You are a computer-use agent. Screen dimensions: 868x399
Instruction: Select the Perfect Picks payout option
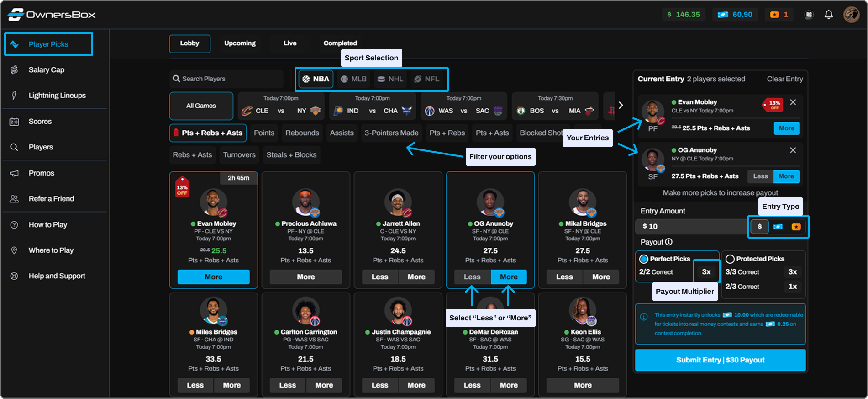coord(644,259)
